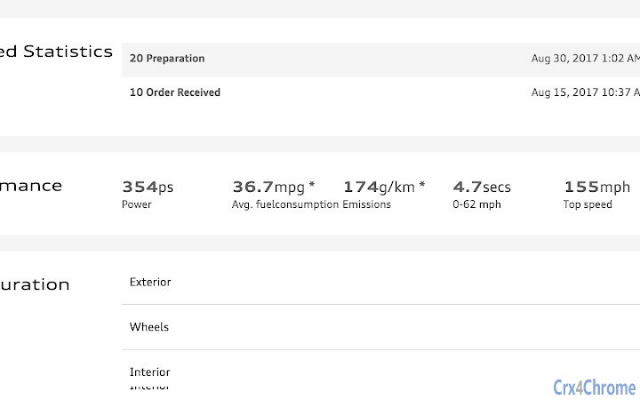Viewport: 640px width, 400px height.
Task: Select the Top speed label
Action: tap(587, 205)
